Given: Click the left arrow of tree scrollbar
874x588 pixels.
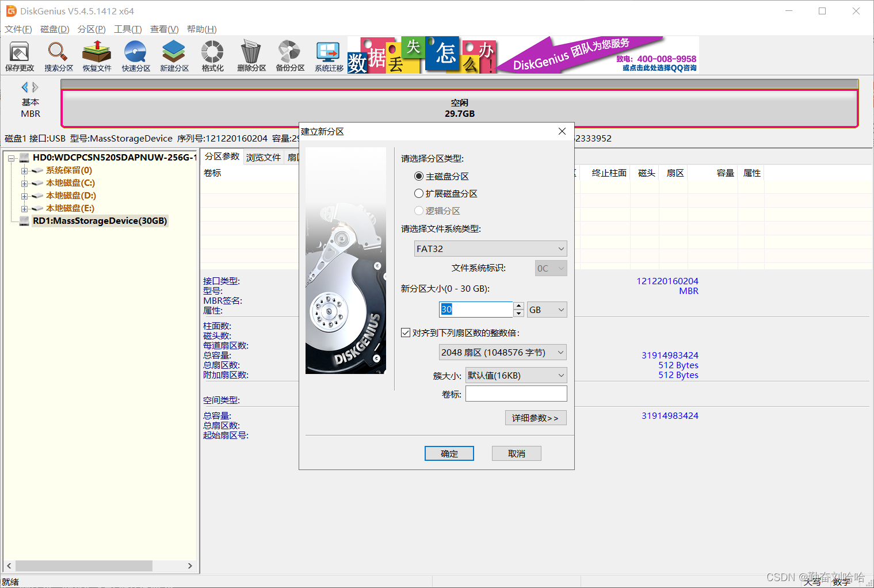Looking at the screenshot, I should [9, 566].
